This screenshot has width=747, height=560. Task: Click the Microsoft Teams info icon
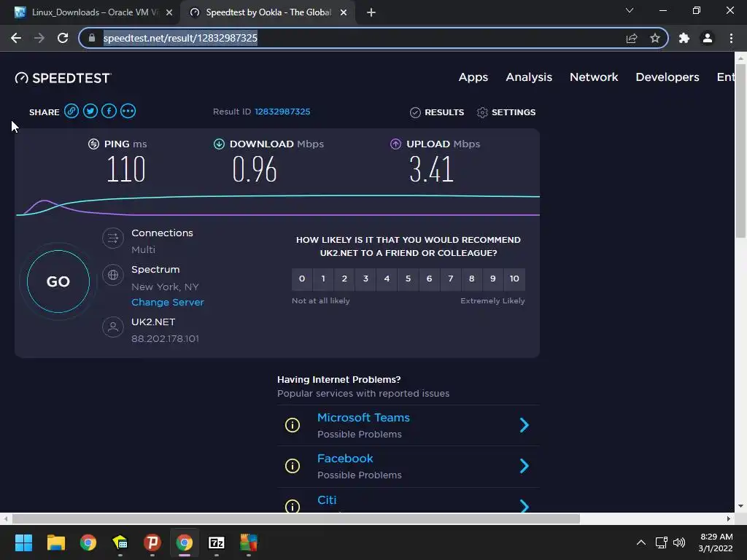click(292, 425)
